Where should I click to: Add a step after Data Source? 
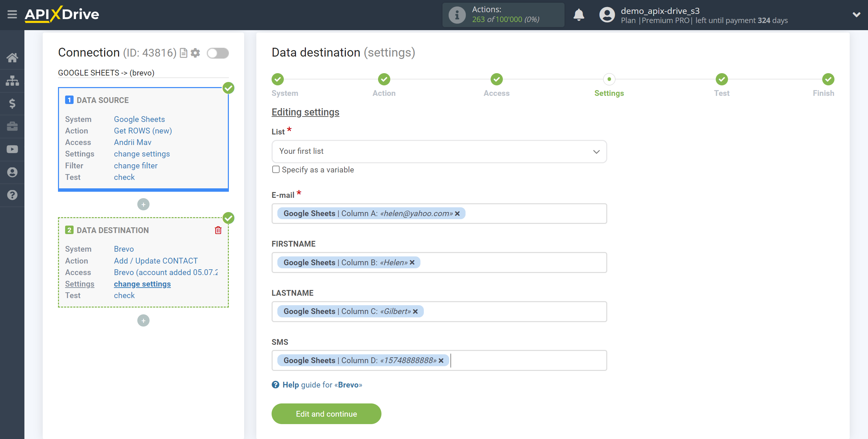click(143, 204)
